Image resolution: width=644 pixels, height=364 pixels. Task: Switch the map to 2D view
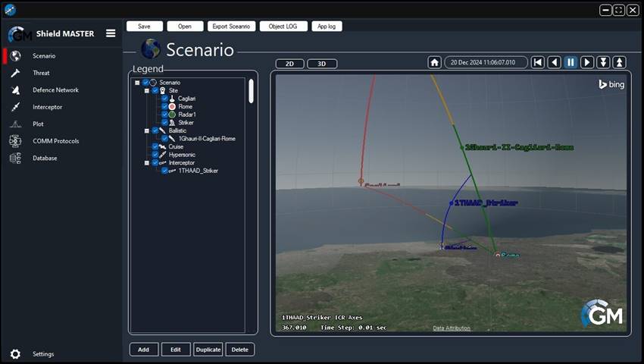(x=289, y=64)
